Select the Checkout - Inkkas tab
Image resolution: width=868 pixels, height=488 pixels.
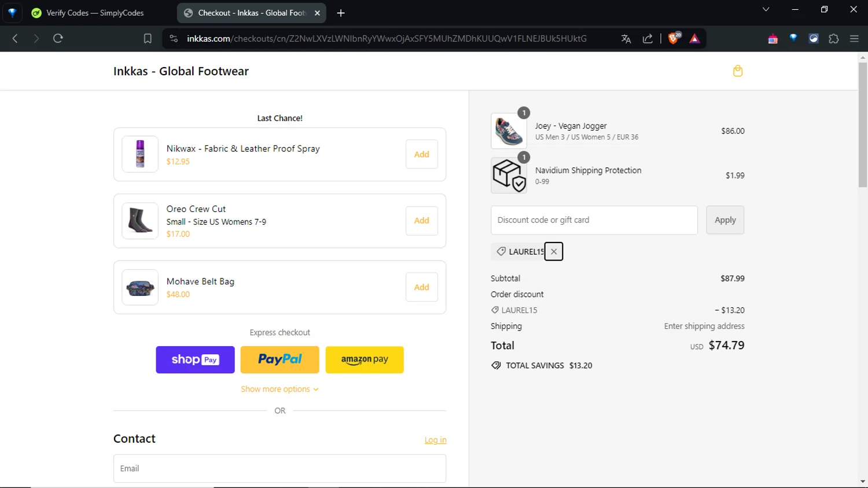(252, 13)
